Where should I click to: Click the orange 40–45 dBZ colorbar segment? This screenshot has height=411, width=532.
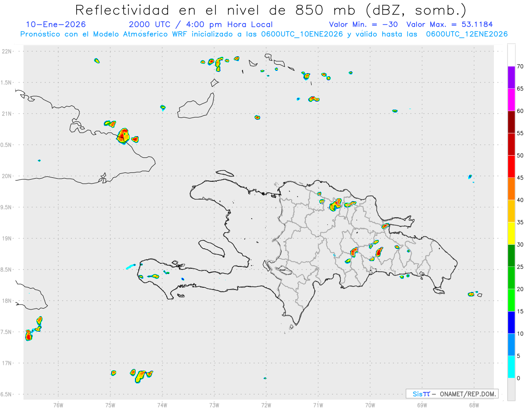pyautogui.click(x=511, y=189)
